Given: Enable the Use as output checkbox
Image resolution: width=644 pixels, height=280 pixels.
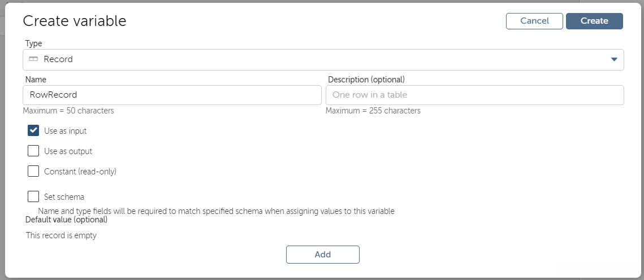Looking at the screenshot, I should 33,151.
